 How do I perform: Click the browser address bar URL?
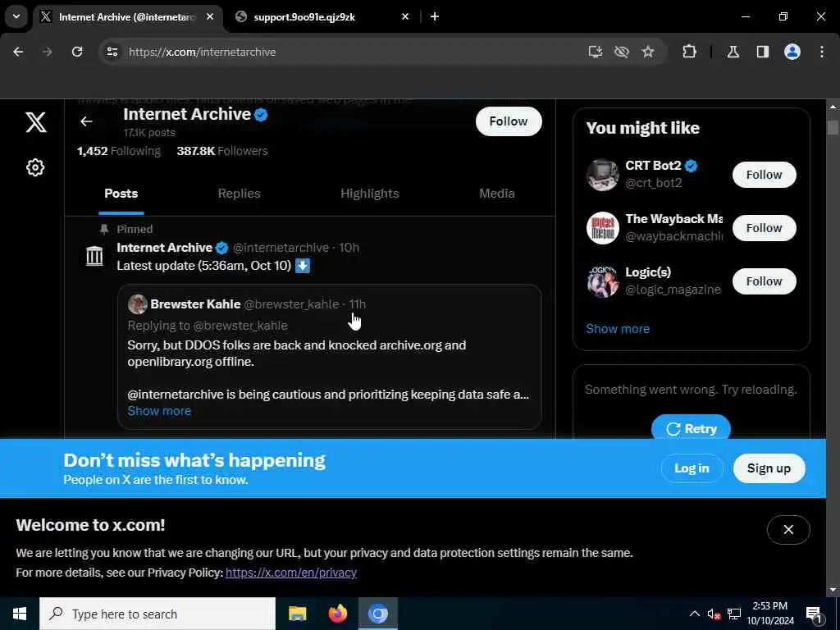click(x=203, y=52)
